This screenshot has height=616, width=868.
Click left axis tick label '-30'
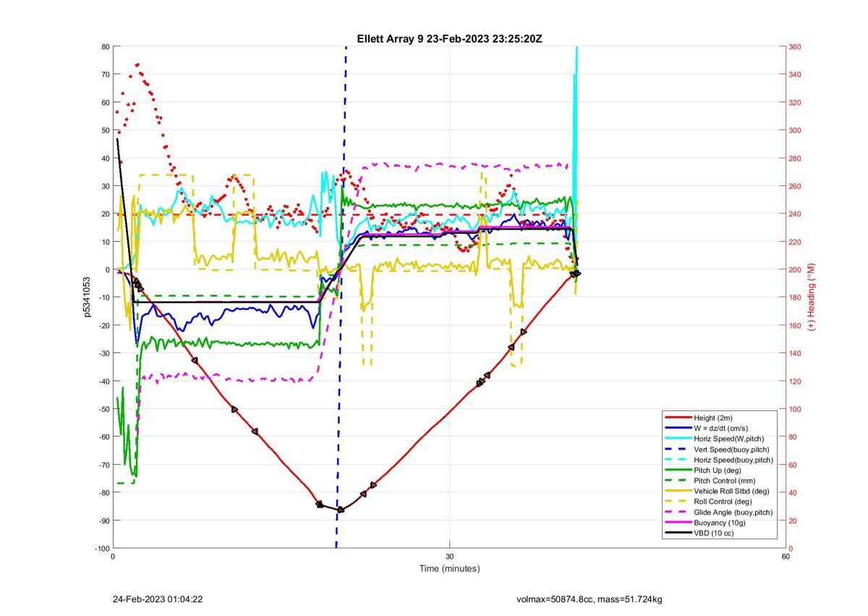click(x=103, y=353)
